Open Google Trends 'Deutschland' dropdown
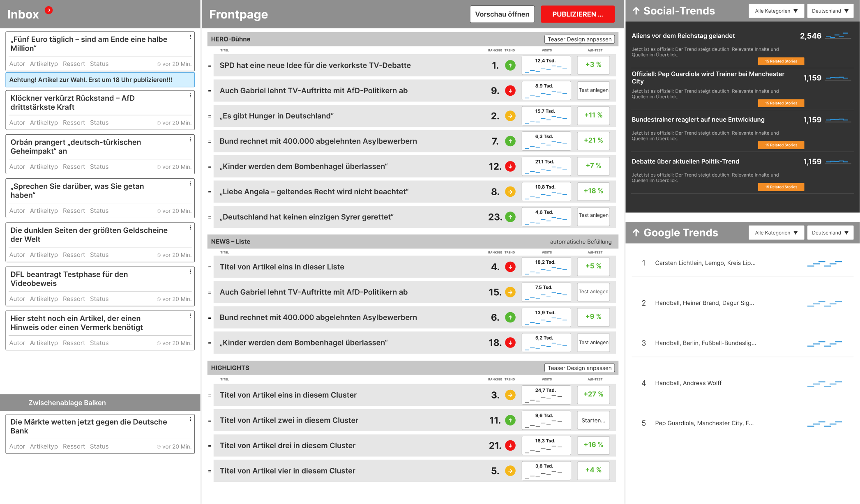The height and width of the screenshot is (504, 860). coord(830,232)
